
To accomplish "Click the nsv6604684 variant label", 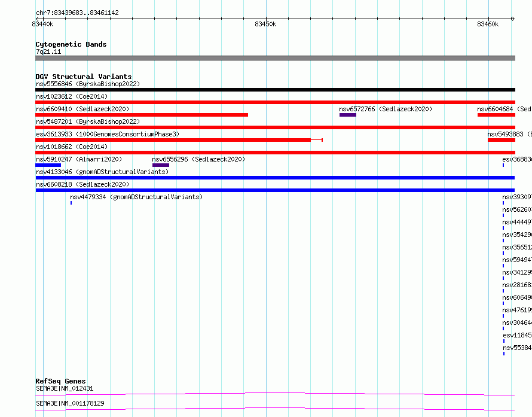I will 504,109.
